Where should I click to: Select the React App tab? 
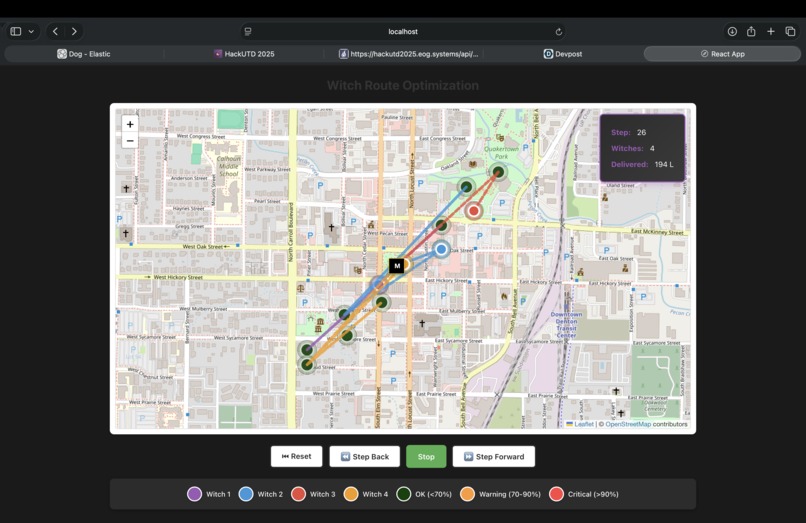722,53
